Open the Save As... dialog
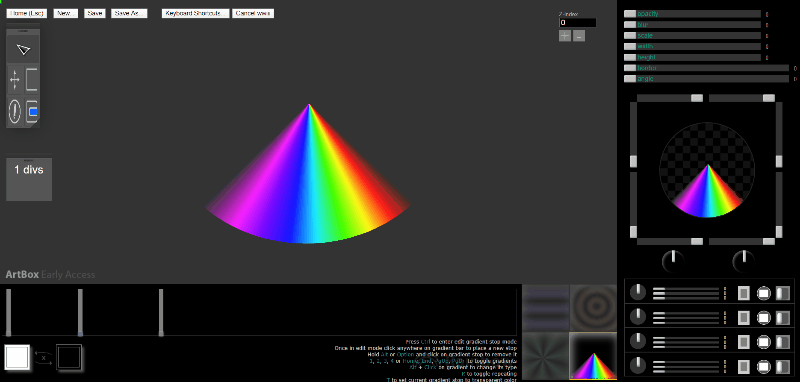The width and height of the screenshot is (800, 382). point(129,13)
